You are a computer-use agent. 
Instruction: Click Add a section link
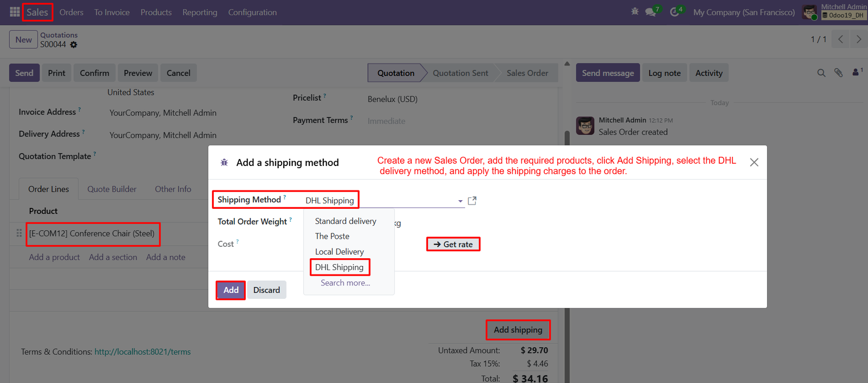[113, 257]
